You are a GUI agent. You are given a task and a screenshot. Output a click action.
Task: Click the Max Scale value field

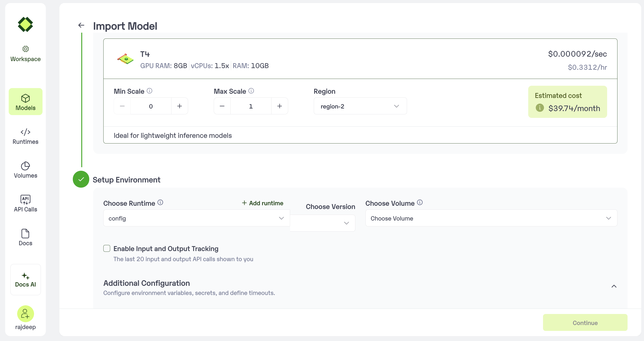point(251,106)
